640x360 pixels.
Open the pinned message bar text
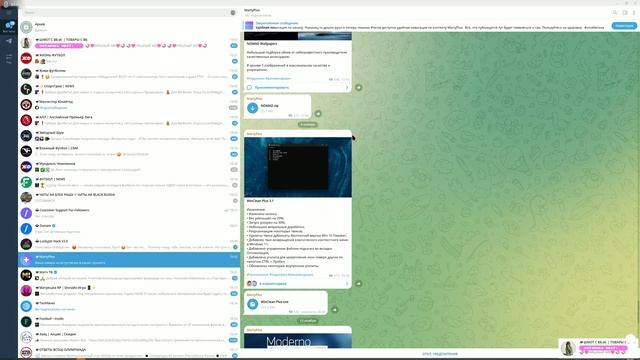429,25
